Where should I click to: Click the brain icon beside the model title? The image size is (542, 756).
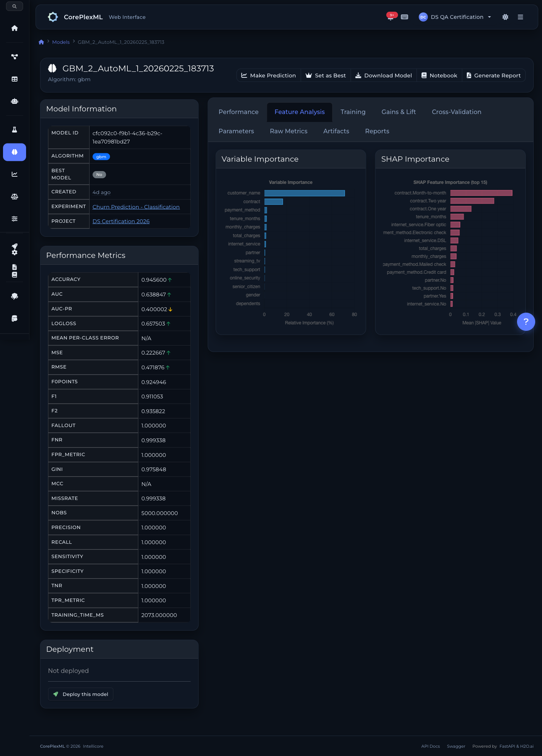coord(52,68)
